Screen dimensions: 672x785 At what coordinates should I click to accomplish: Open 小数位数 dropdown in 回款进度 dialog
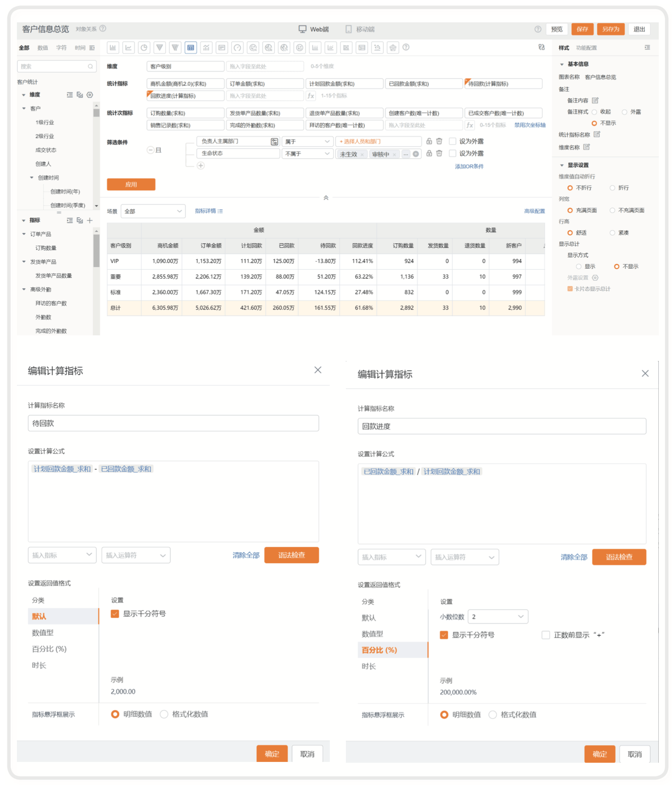click(x=498, y=617)
